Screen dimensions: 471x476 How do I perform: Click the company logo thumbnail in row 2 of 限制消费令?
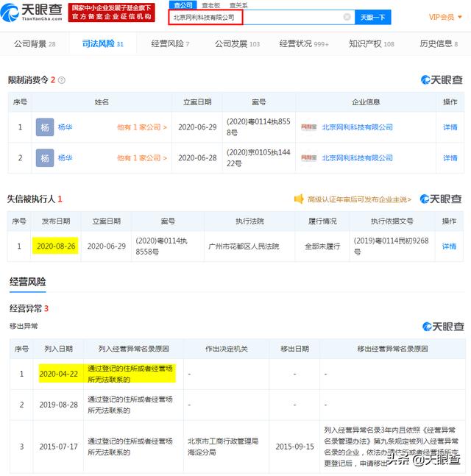point(309,158)
